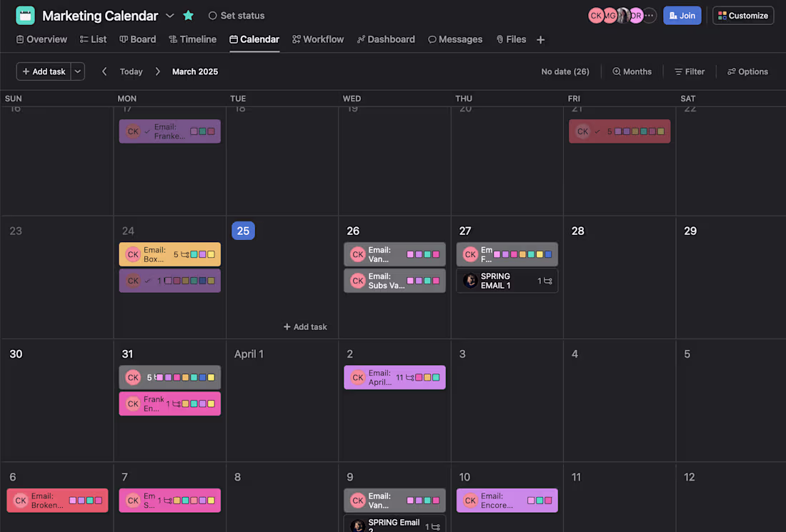Viewport: 786px width, 532px height.
Task: Click the green tag square on Email: Franke task
Action: [202, 131]
